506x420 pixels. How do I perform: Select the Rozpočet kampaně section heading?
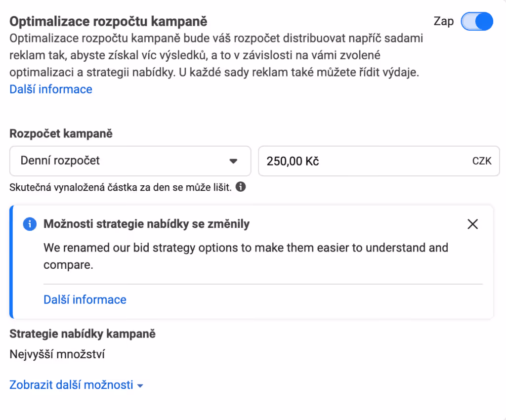pyautogui.click(x=60, y=133)
